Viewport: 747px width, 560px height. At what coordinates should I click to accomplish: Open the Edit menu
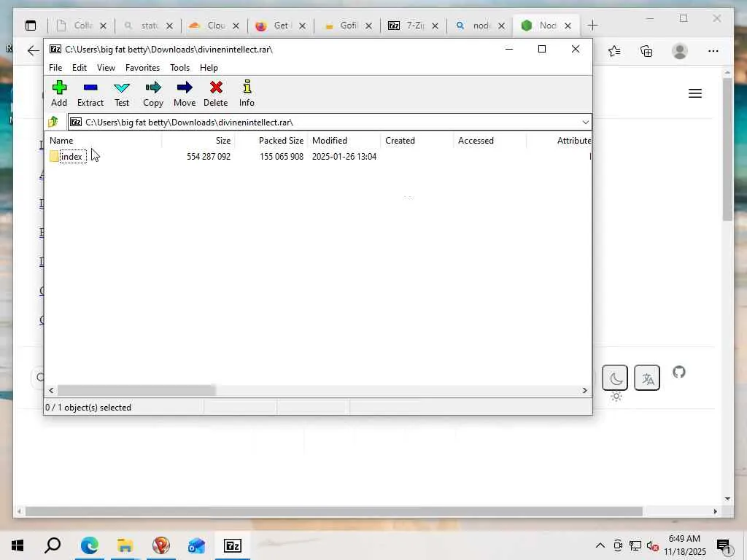pyautogui.click(x=79, y=68)
